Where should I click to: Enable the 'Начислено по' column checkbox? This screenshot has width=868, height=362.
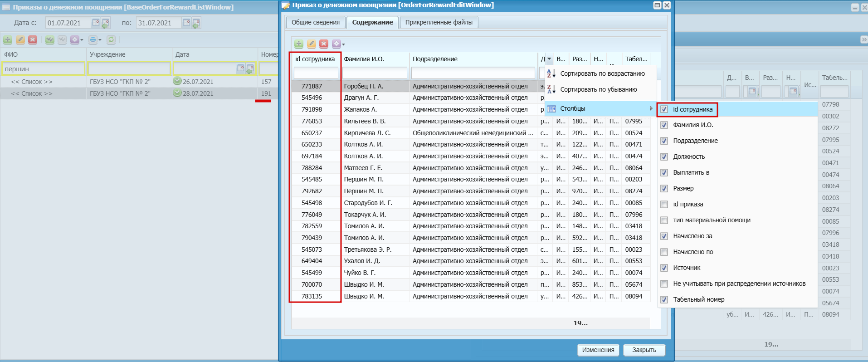click(664, 252)
